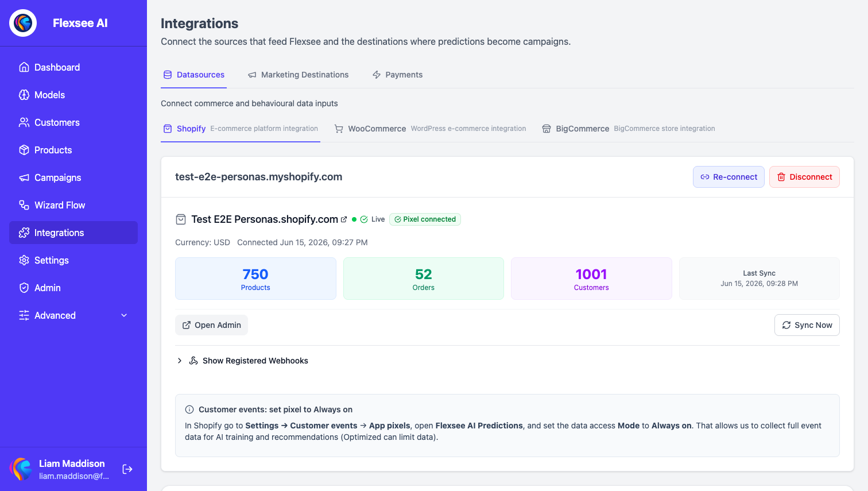Expand the Advanced menu chevron
868x491 pixels.
click(x=124, y=315)
